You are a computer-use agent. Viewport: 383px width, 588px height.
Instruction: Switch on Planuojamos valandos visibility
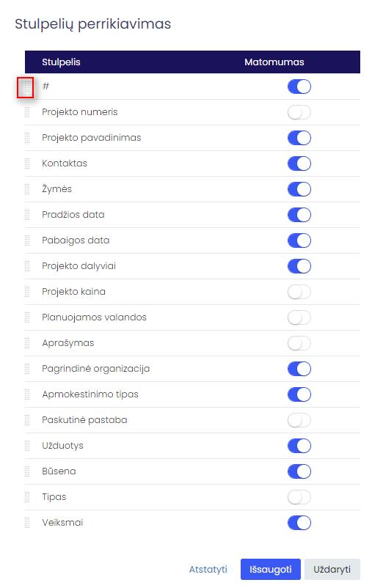click(x=299, y=317)
